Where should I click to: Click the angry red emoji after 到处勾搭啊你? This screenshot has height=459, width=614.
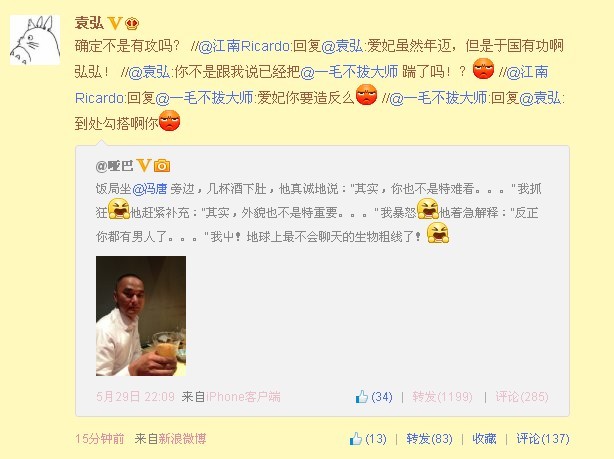click(169, 121)
